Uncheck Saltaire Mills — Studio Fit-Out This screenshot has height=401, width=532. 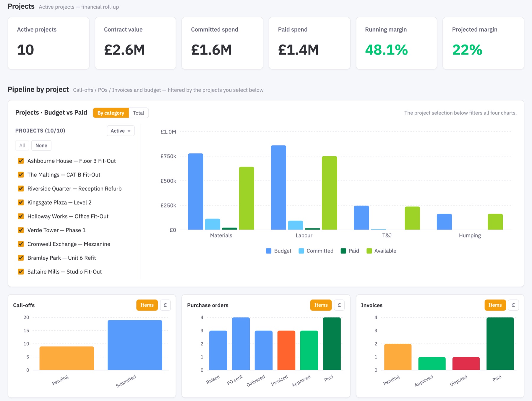21,272
